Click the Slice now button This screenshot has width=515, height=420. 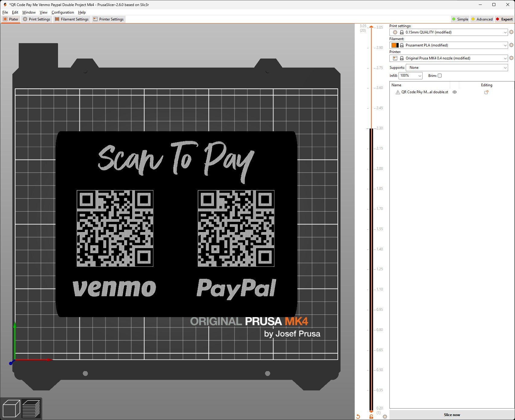[x=452, y=415]
